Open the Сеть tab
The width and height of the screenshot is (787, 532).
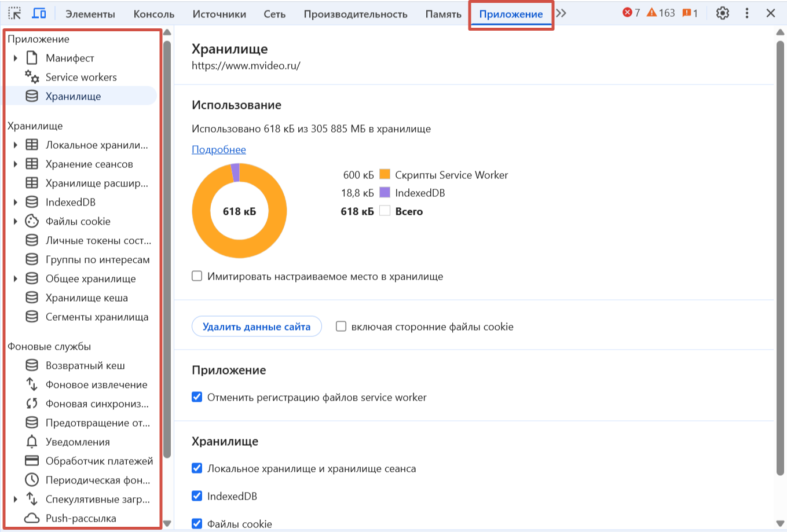click(x=274, y=14)
